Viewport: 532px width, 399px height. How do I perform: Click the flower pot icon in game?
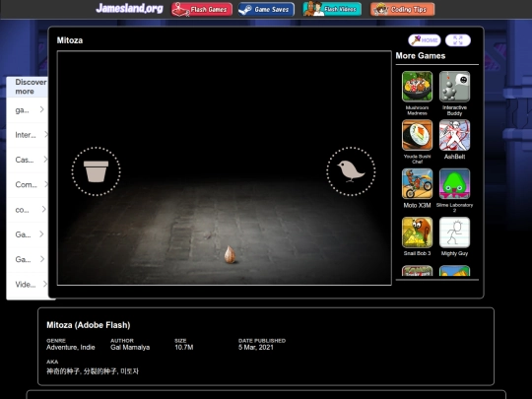tap(96, 171)
